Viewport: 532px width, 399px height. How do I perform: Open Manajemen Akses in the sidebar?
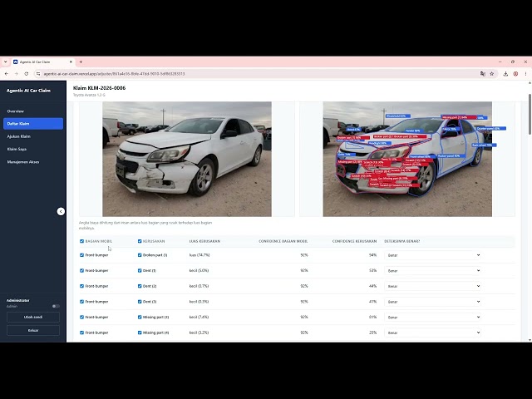click(33, 162)
